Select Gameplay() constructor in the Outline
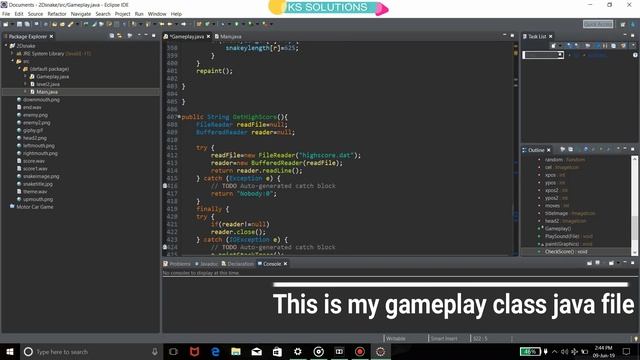Screen dimensions: 640x360 click(558, 229)
